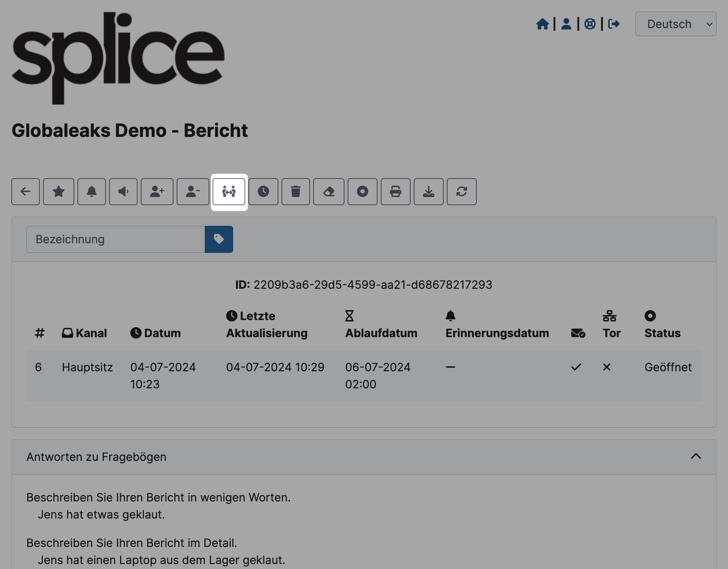Click the delete report trash icon
The width and height of the screenshot is (728, 569).
(x=296, y=192)
